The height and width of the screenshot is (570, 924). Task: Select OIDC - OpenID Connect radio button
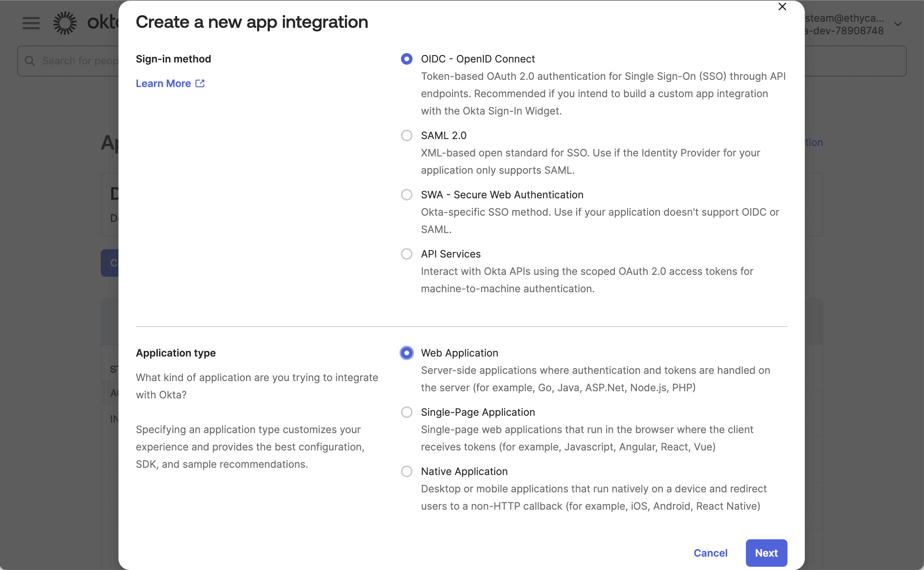406,59
